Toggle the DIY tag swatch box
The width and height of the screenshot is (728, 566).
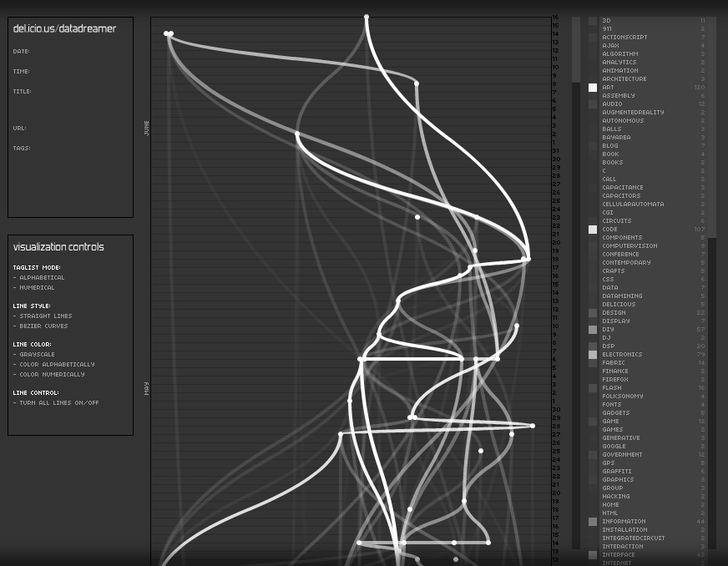point(593,330)
